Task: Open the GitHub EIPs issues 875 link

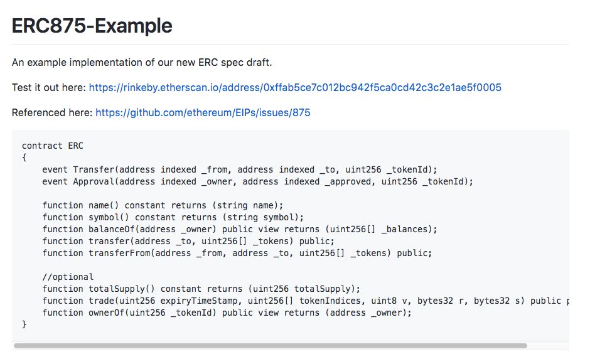Action: (x=203, y=112)
